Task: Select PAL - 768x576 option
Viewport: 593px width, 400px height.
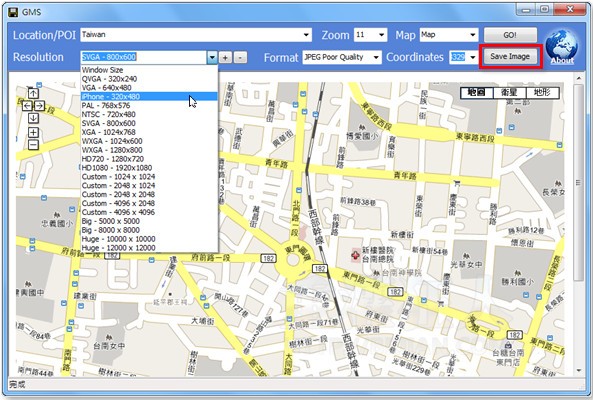Action: [x=149, y=105]
